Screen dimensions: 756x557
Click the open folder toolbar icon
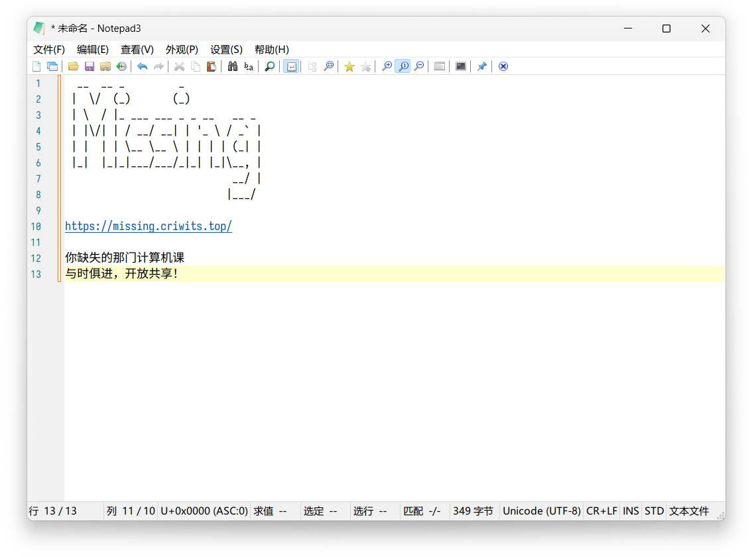pos(74,66)
